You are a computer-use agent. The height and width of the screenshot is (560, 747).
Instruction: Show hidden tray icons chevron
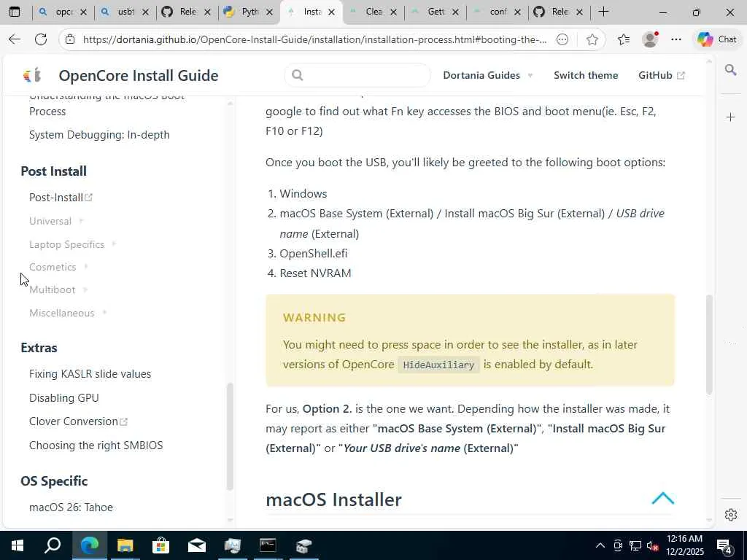[x=600, y=545]
